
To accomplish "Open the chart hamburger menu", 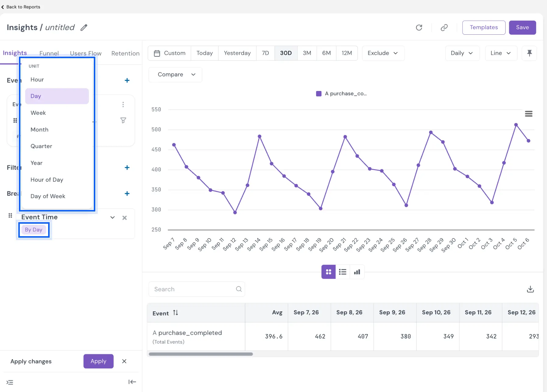I will [529, 114].
